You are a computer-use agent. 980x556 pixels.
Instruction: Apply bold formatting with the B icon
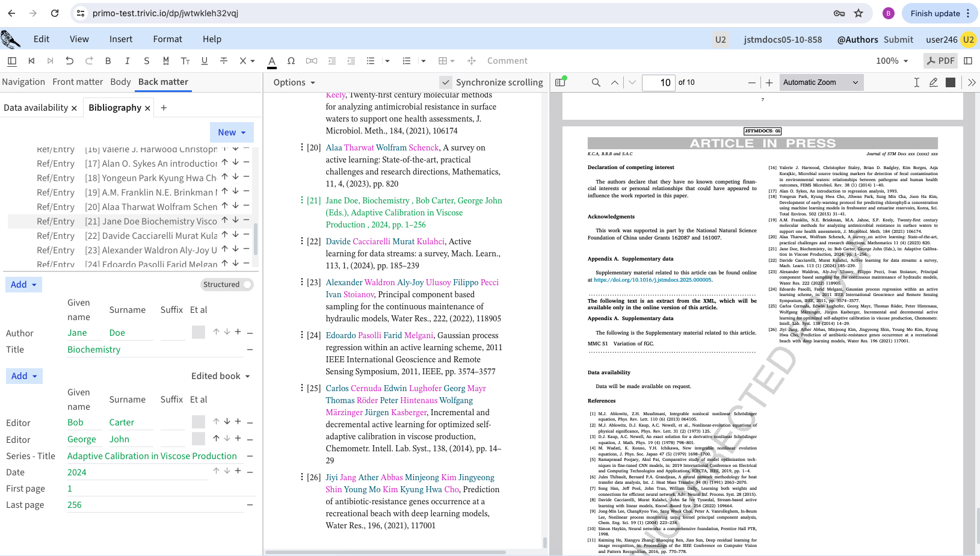108,61
